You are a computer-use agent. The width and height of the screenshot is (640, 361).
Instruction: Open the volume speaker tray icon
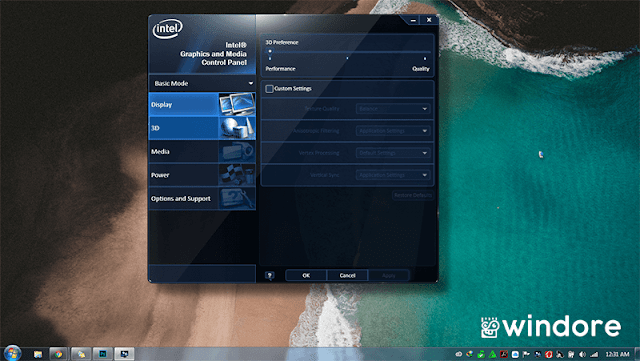[x=582, y=354]
